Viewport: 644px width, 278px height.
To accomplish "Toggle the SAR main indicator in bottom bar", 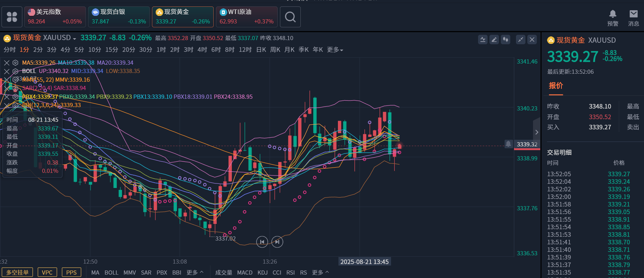I will coord(146,272).
